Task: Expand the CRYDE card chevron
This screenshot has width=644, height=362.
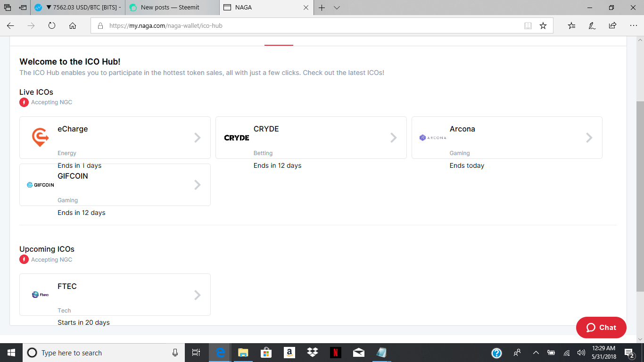Action: tap(394, 138)
